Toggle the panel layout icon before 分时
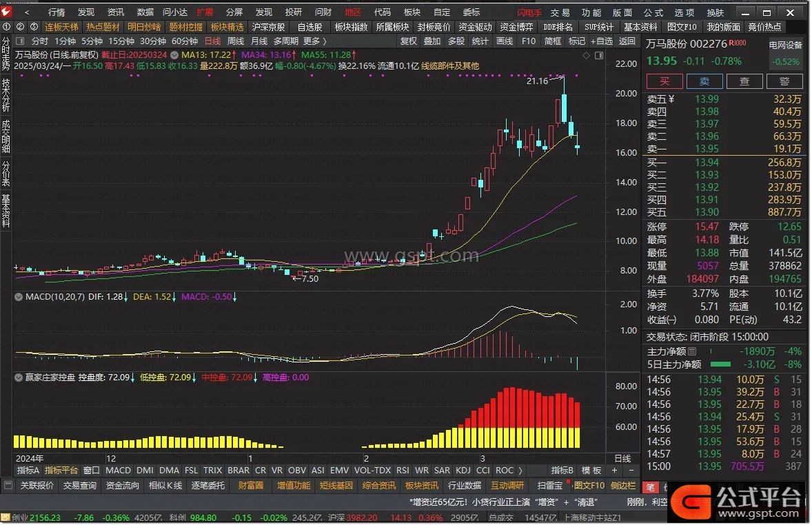812x525 pixels. 20,41
